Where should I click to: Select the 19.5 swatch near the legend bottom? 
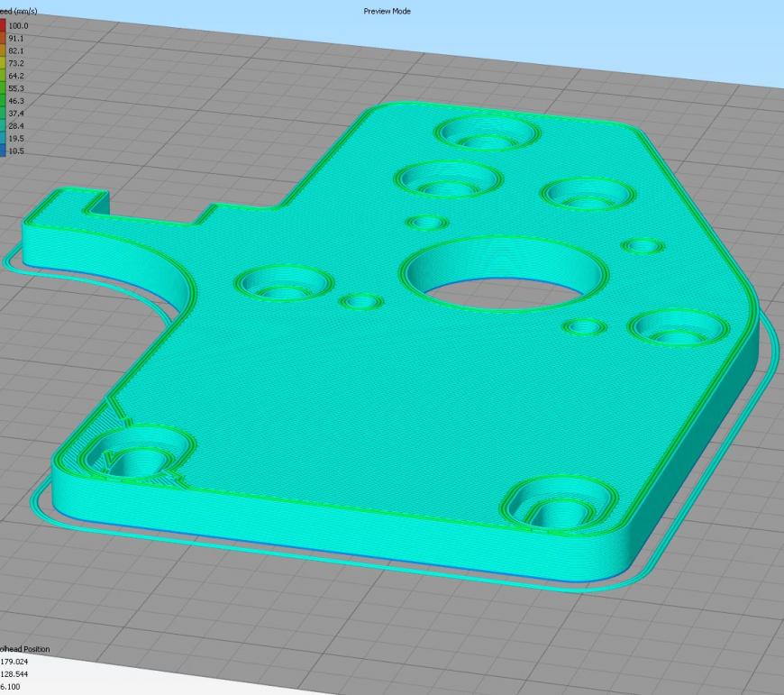pyautogui.click(x=5, y=138)
